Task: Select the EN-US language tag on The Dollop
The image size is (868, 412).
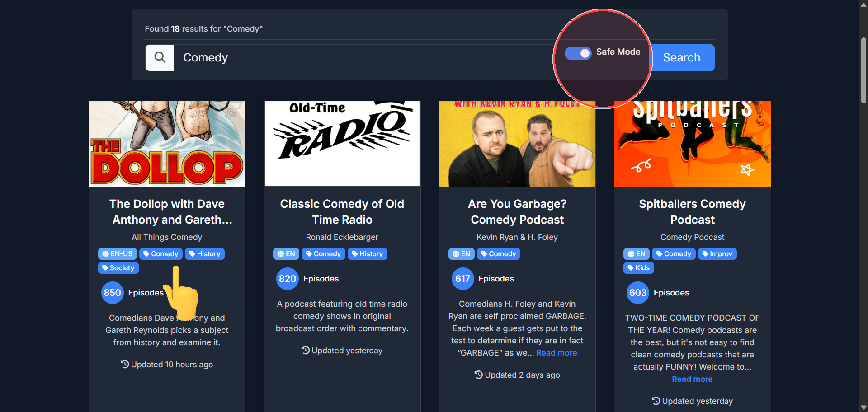Action: (x=118, y=254)
